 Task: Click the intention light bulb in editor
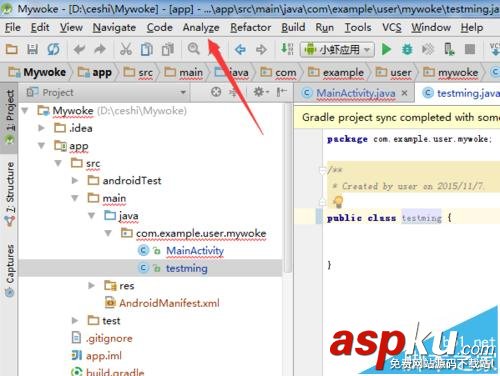[338, 201]
